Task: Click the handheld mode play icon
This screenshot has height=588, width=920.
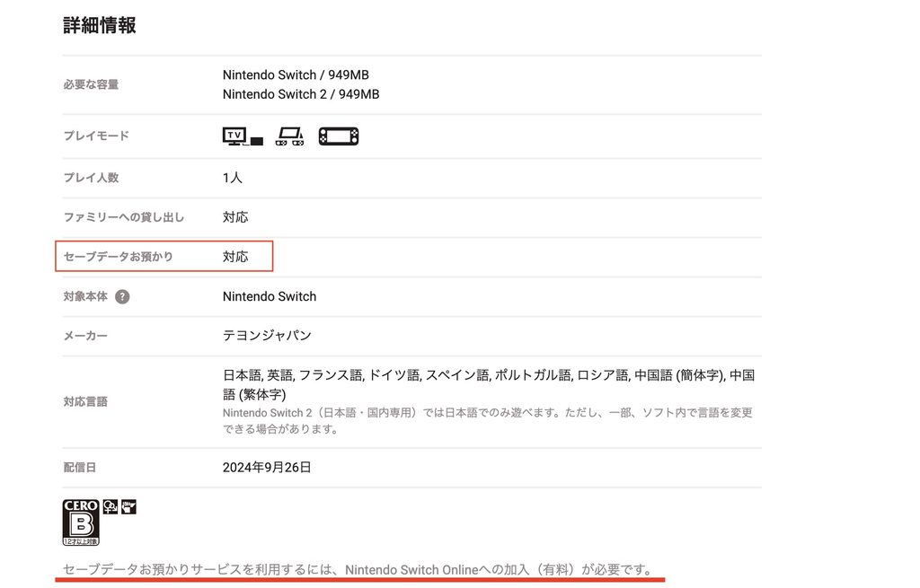Action: (x=339, y=136)
